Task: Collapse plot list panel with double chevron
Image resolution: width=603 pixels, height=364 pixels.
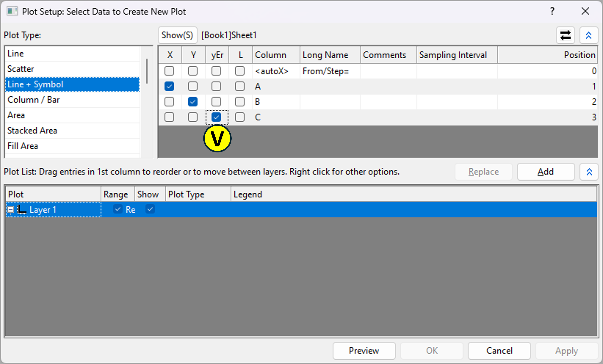Action: (589, 172)
